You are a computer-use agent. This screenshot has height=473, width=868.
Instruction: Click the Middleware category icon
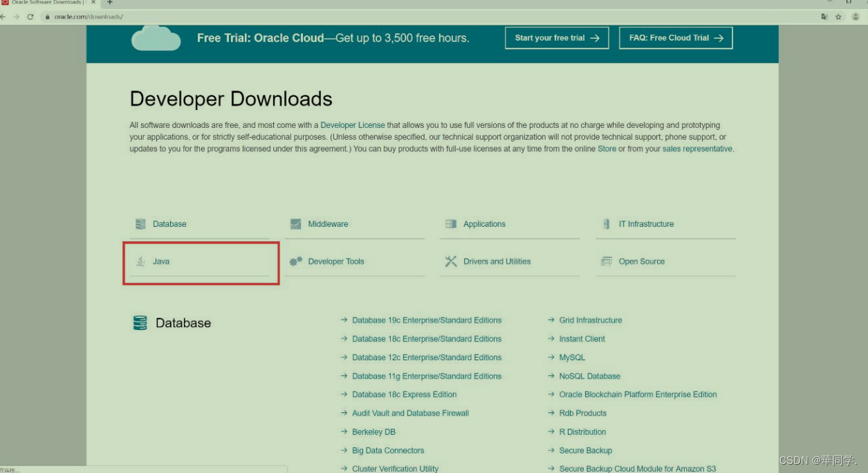click(x=295, y=224)
